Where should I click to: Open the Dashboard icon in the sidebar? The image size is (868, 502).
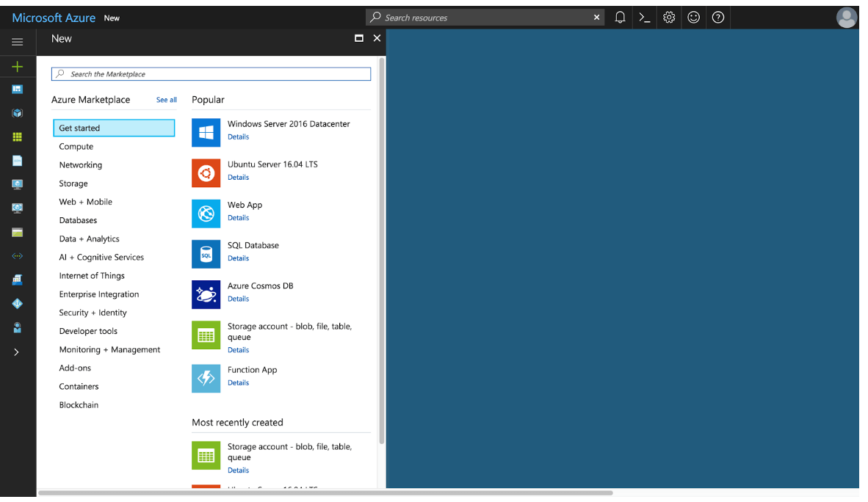[17, 89]
